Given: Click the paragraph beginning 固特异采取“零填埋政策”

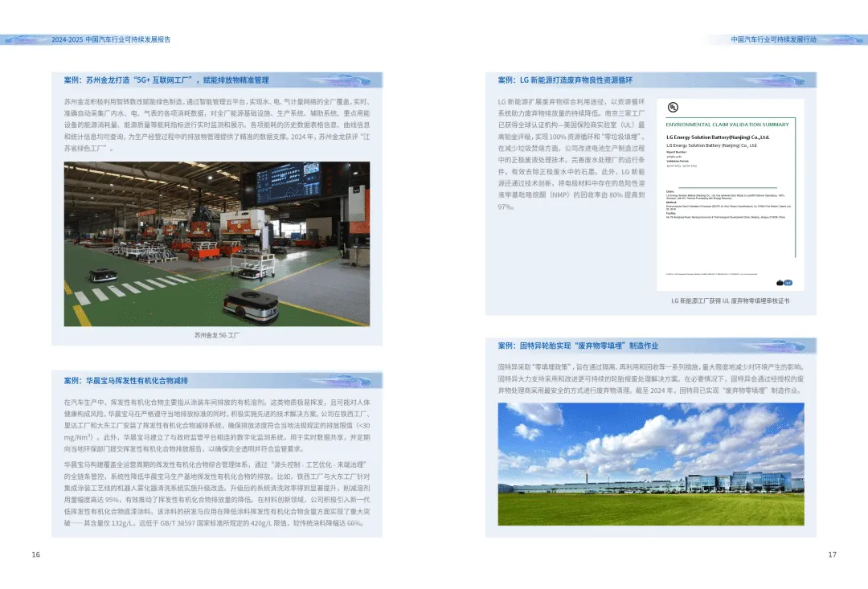Looking at the screenshot, I should pos(651,378).
